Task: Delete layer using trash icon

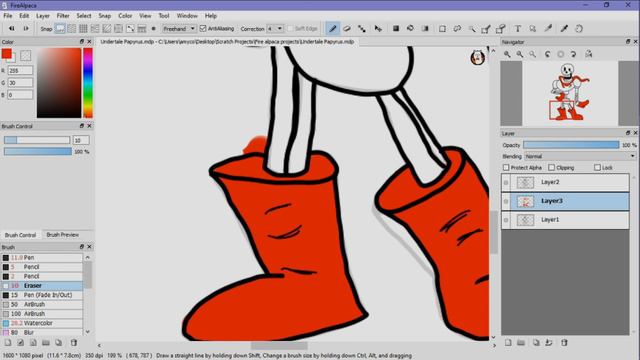Action: [564, 342]
